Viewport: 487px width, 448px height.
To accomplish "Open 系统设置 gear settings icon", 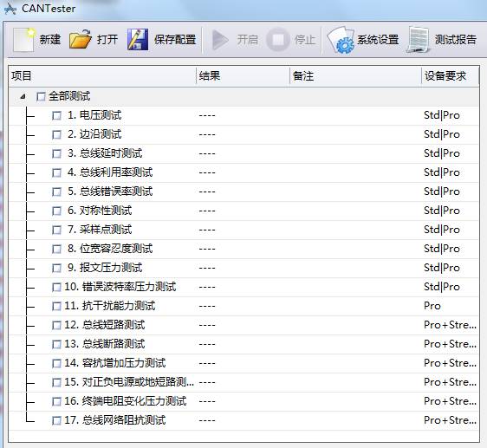I will pyautogui.click(x=341, y=40).
